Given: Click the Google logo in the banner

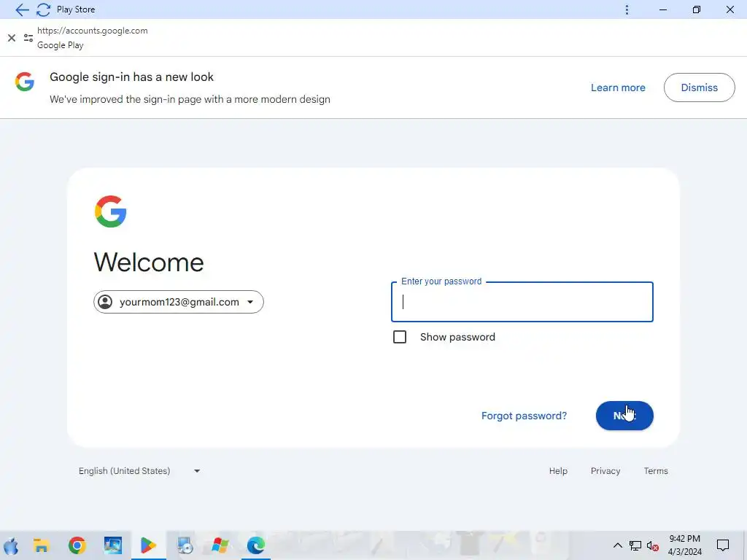Looking at the screenshot, I should [25, 82].
